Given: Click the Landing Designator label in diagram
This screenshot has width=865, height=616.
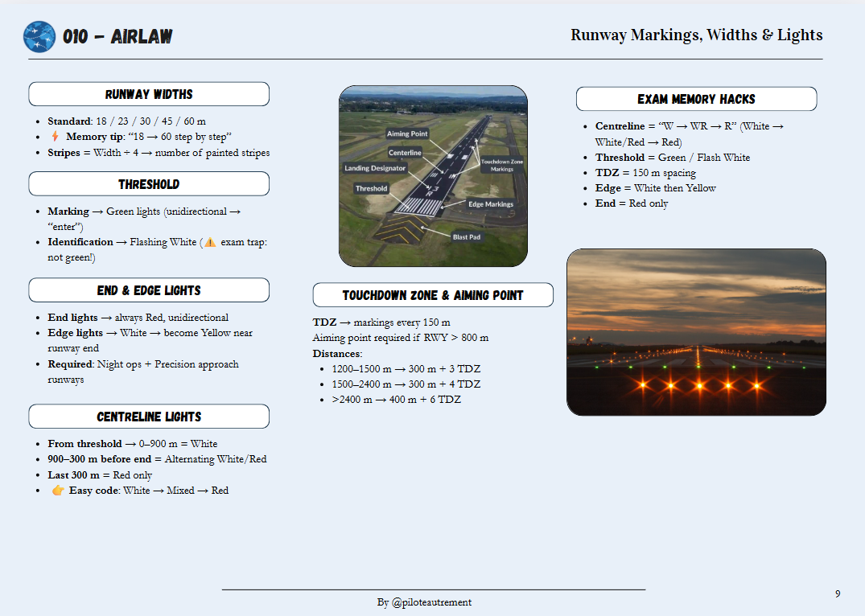Looking at the screenshot, I should click(x=375, y=168).
